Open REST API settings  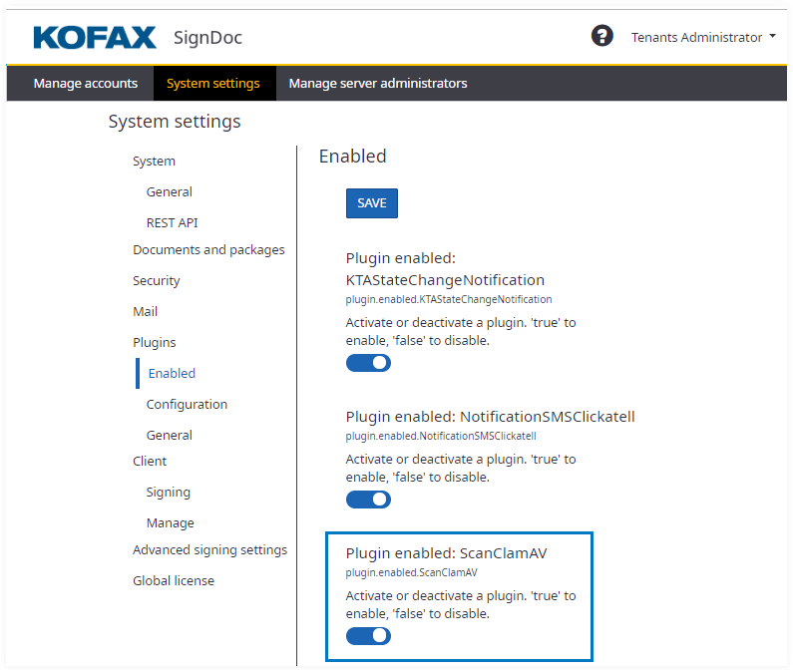click(x=172, y=222)
